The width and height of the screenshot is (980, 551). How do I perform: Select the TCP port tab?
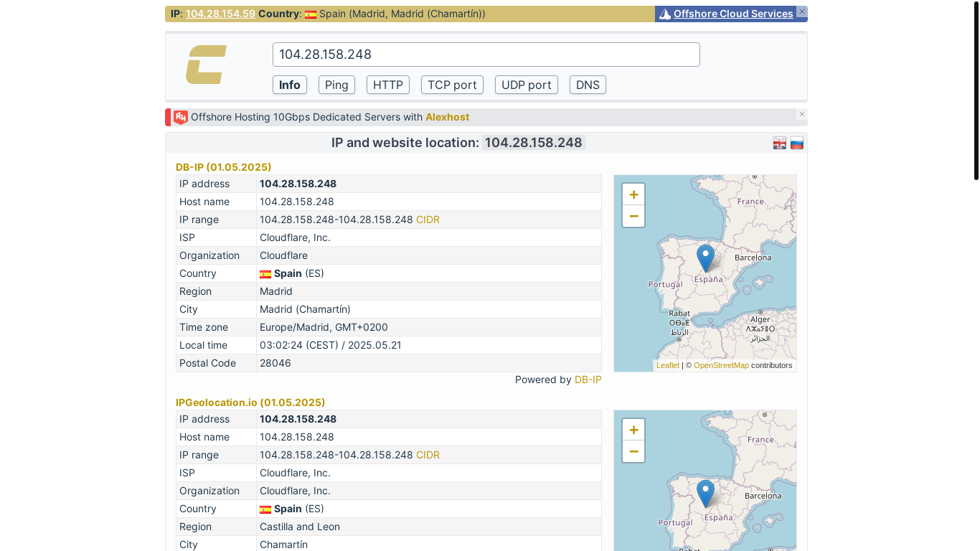point(452,85)
